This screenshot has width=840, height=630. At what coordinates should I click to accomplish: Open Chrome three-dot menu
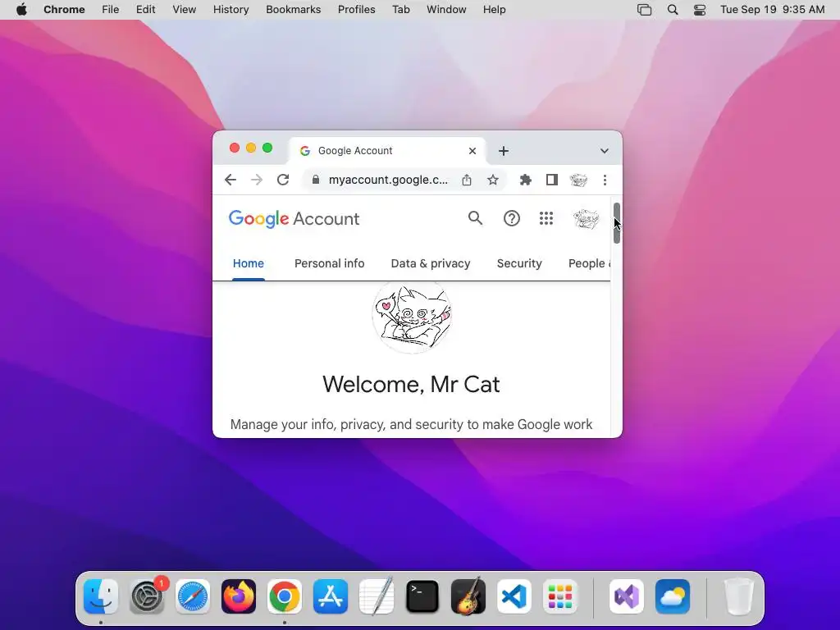point(605,180)
